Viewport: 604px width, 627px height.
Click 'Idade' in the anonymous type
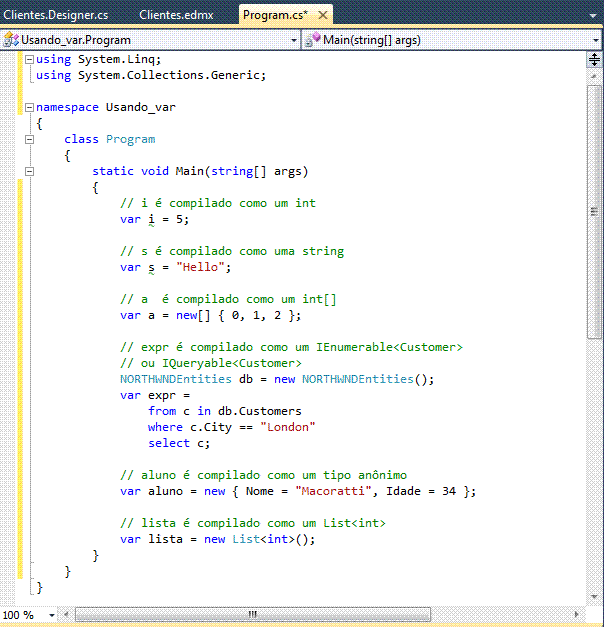[403, 491]
